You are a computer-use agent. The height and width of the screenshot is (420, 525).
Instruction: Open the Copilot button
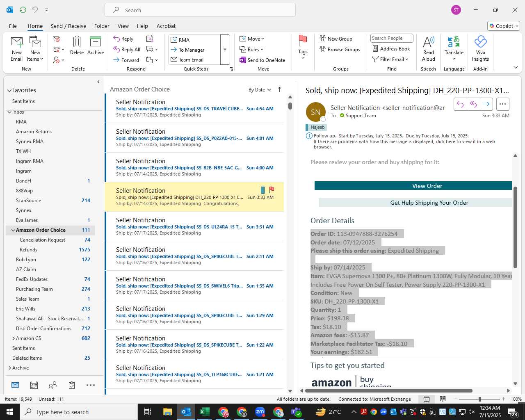[504, 26]
